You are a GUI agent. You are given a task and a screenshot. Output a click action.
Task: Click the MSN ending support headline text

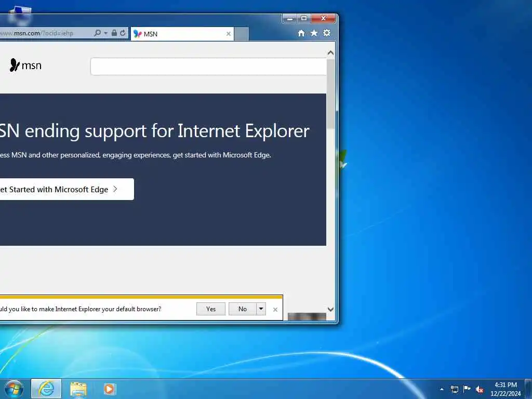point(154,131)
